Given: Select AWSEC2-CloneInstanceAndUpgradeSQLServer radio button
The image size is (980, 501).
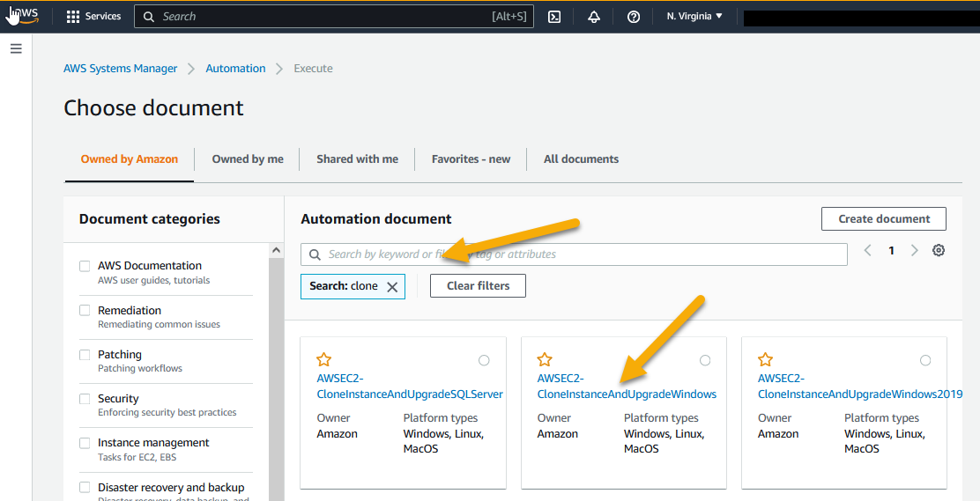Looking at the screenshot, I should coord(484,360).
